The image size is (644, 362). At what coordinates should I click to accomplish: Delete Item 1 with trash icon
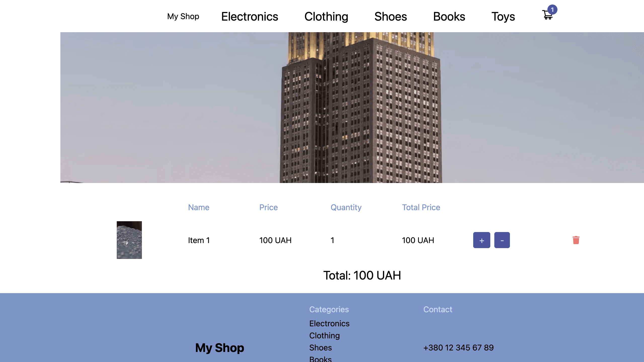tap(576, 240)
